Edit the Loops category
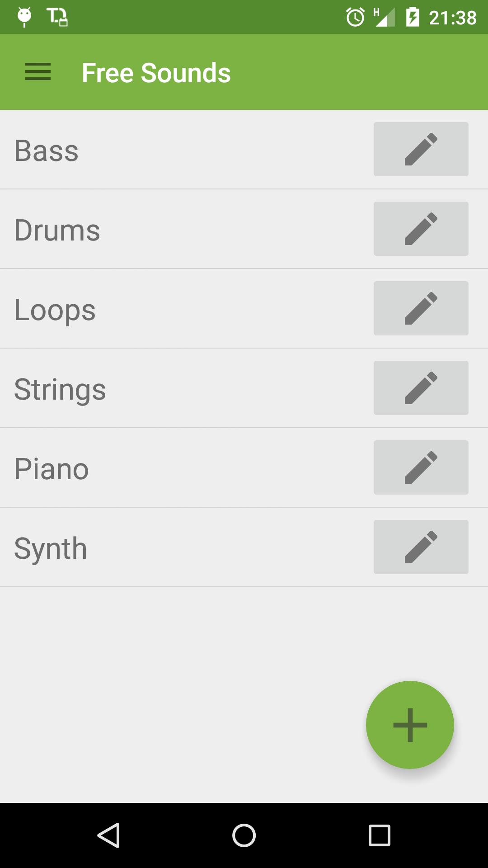This screenshot has height=868, width=488. pyautogui.click(x=421, y=308)
